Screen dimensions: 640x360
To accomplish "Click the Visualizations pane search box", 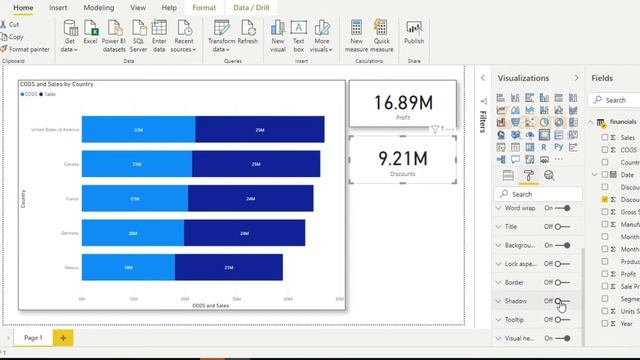I will [538, 194].
